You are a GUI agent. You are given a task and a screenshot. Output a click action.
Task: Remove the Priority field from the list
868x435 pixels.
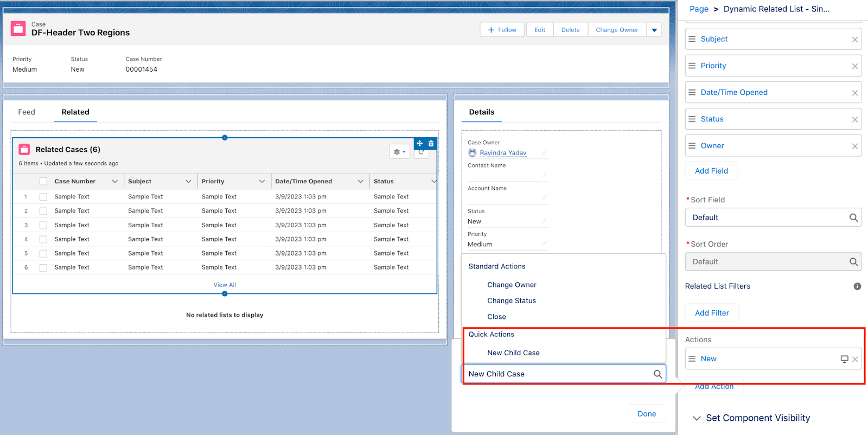pyautogui.click(x=855, y=66)
